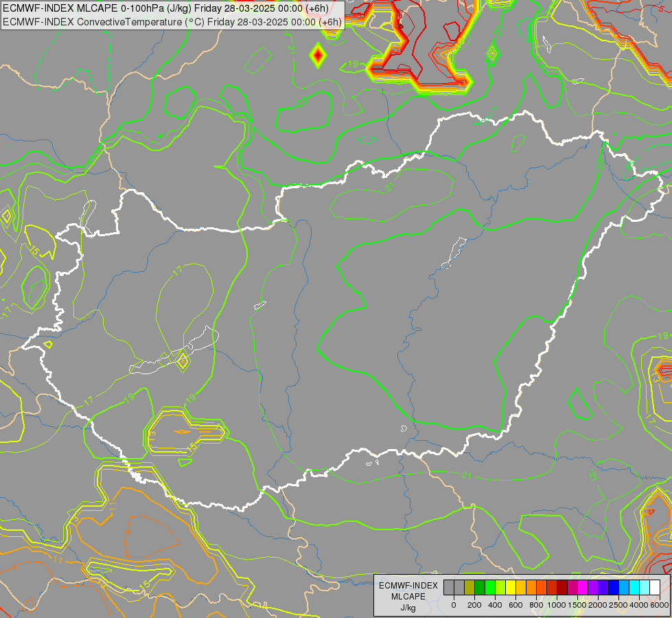This screenshot has width=672, height=618.
Task: Click the 200 value on legend scale
Action: pos(474,605)
